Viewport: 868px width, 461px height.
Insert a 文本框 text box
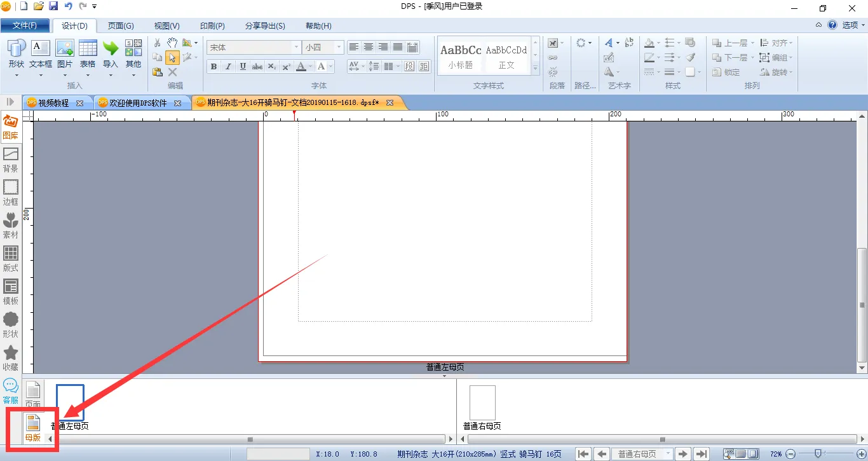41,55
